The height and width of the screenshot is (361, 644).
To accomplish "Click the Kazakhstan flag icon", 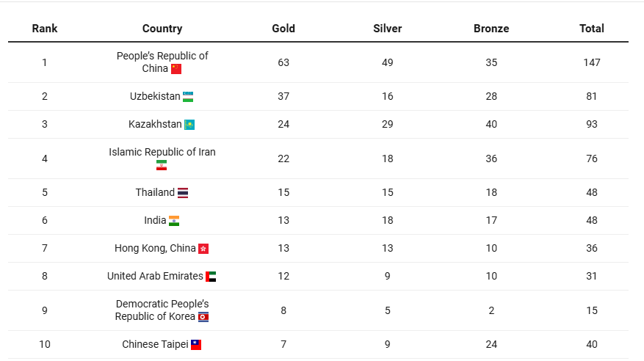I will point(189,125).
